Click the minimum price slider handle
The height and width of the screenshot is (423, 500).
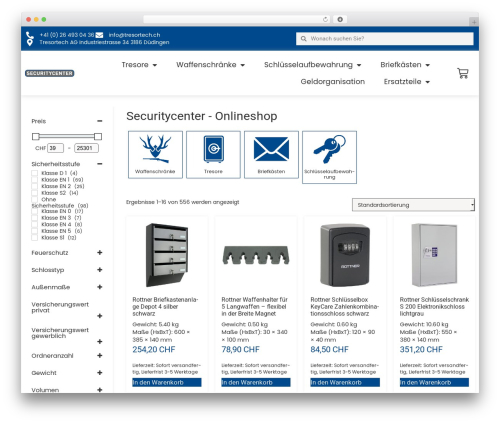[35, 136]
